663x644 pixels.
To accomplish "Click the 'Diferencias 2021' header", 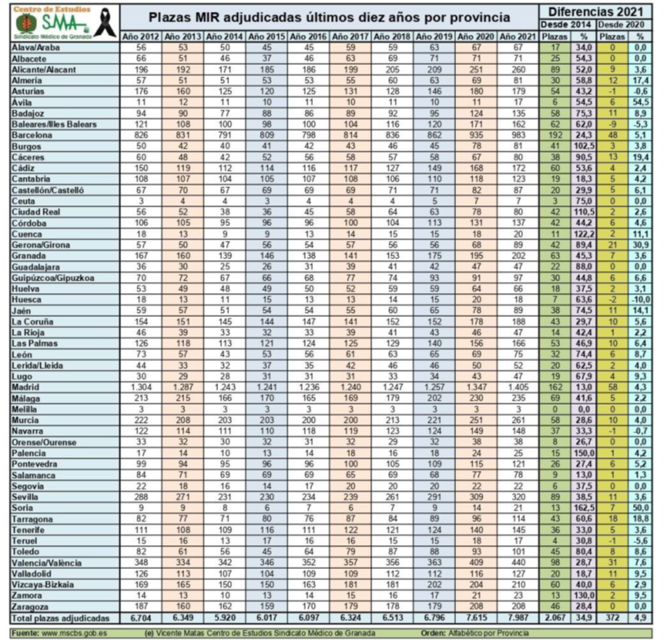I will click(x=595, y=11).
